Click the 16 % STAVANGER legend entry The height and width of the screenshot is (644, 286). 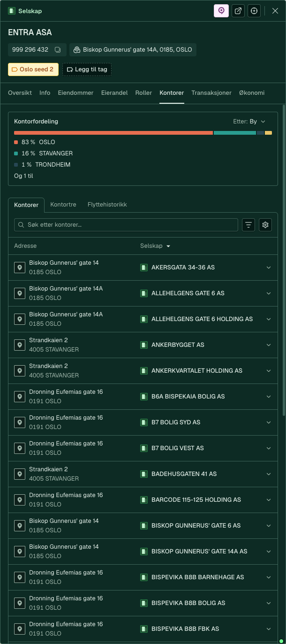(44, 153)
